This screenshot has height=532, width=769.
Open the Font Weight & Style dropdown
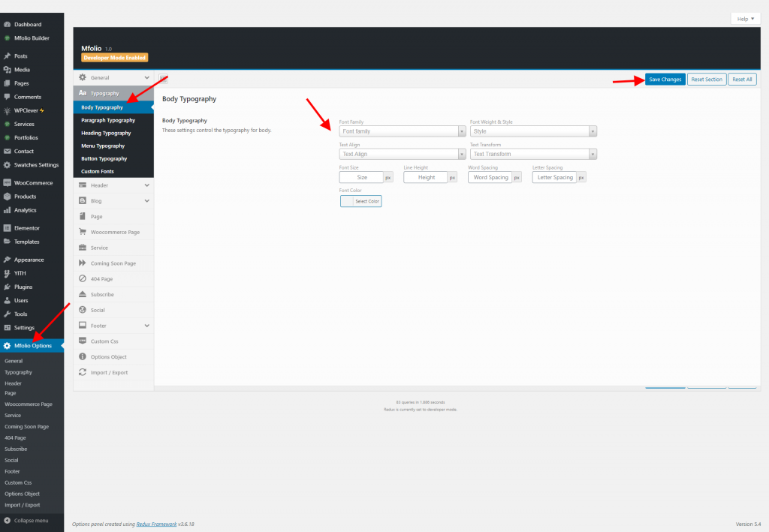pyautogui.click(x=533, y=131)
